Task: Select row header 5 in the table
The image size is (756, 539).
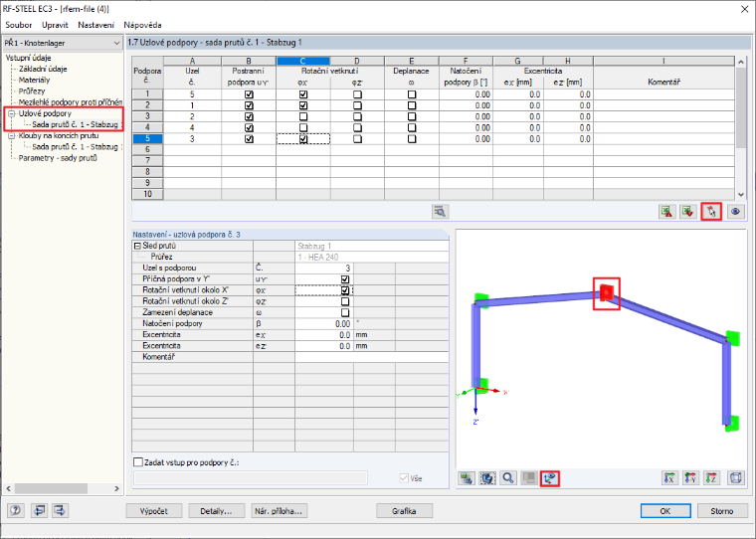Action: click(x=147, y=139)
